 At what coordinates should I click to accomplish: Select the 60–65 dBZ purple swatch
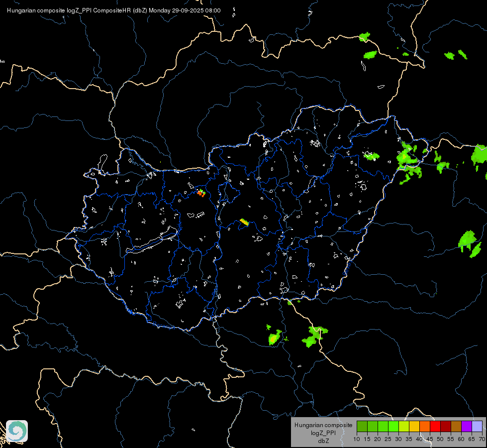pyautogui.click(x=467, y=426)
